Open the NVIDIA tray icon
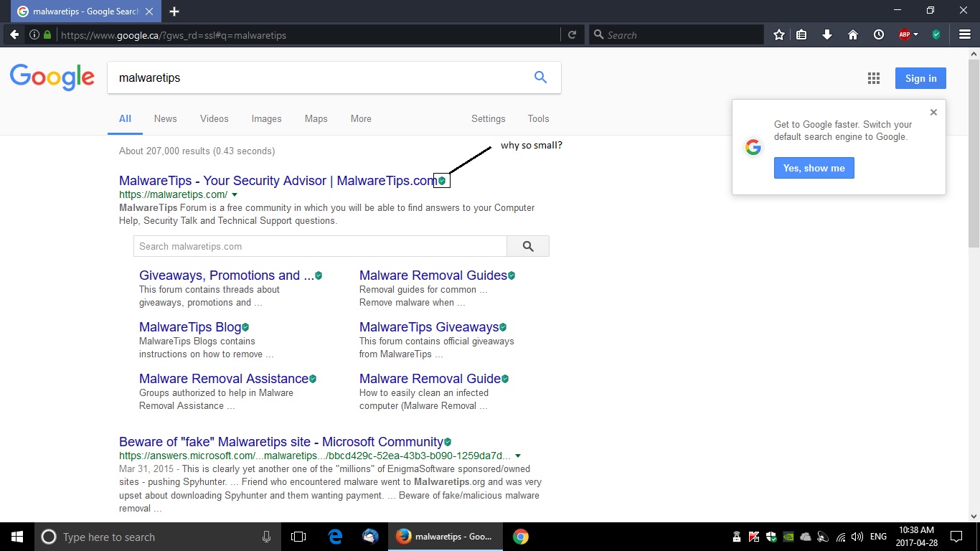This screenshot has height=551, width=980. tap(788, 537)
